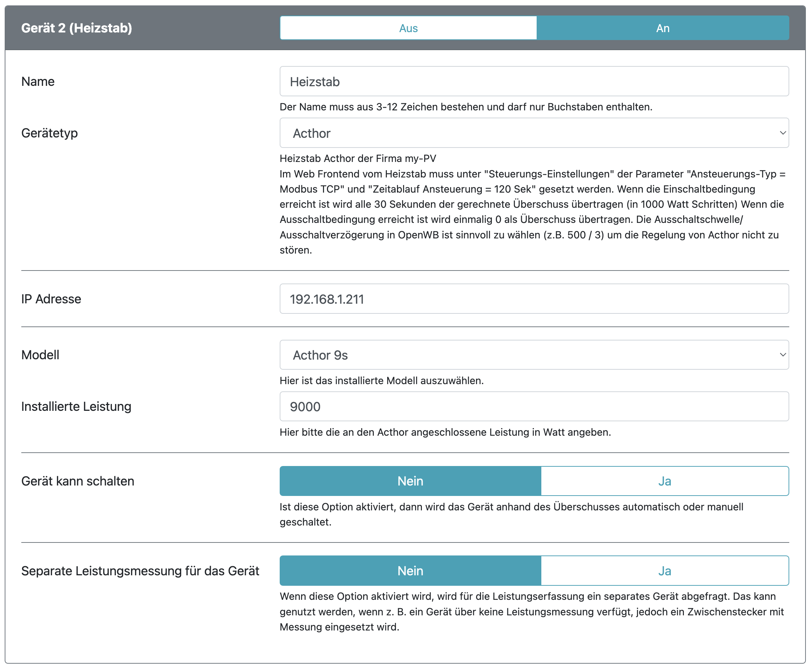Viewport: 812px width, 668px height.
Task: Select Ja for Separate Leistungsmessung
Action: [x=664, y=571]
